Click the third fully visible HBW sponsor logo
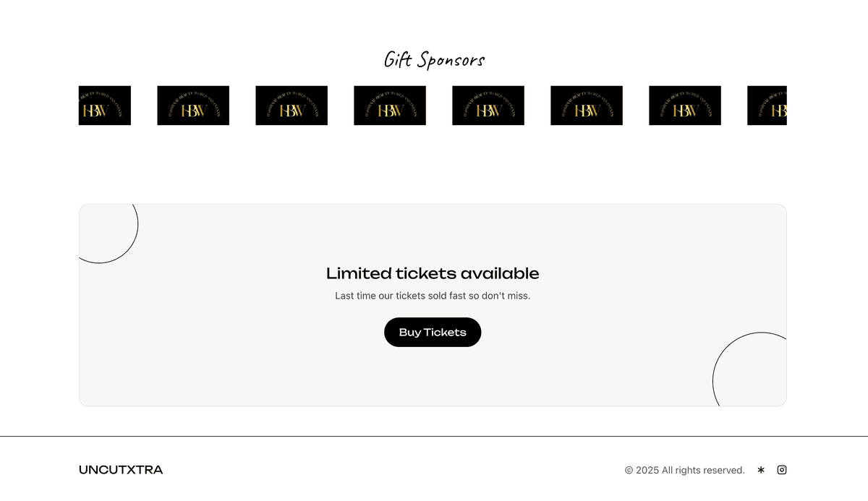This screenshot has height=501, width=868. click(390, 106)
